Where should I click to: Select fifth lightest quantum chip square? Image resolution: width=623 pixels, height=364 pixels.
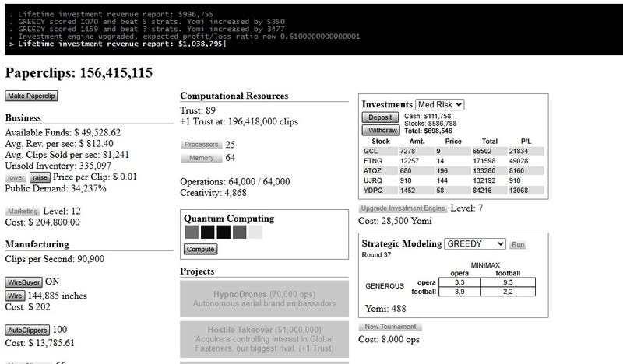pyautogui.click(x=255, y=232)
